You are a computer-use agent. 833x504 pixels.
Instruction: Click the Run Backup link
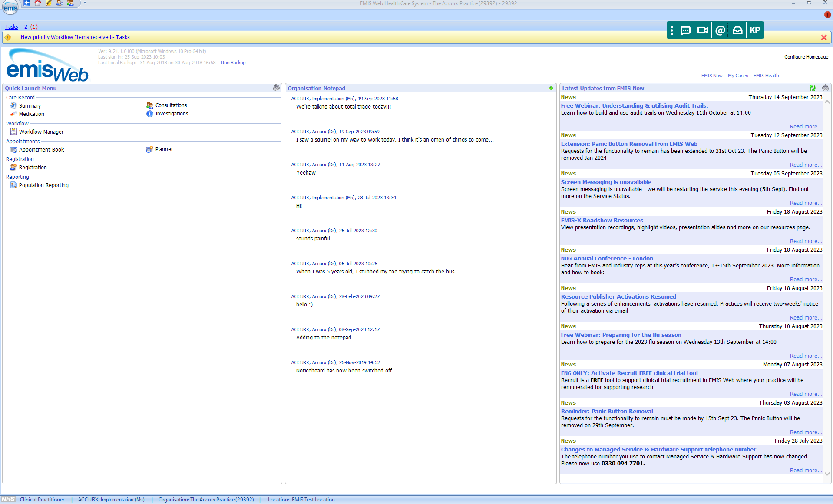[x=233, y=63]
